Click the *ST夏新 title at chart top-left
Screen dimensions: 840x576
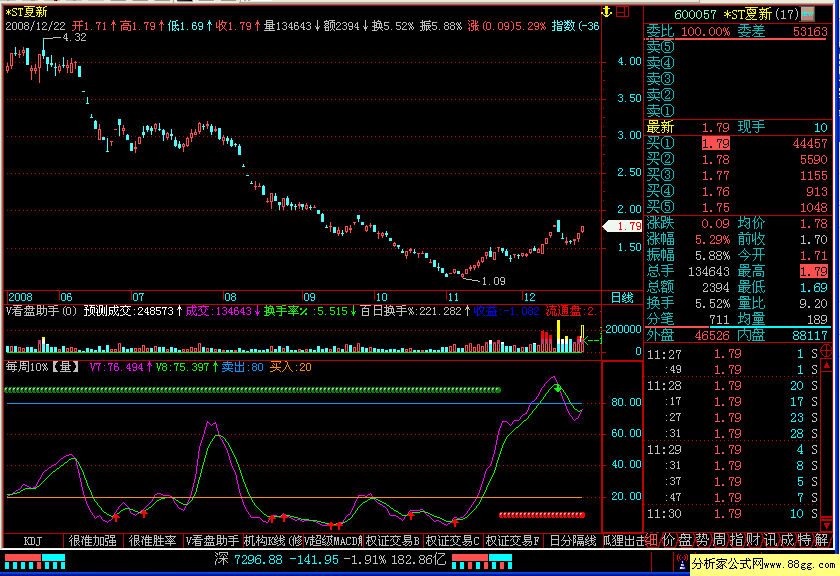tap(26, 12)
